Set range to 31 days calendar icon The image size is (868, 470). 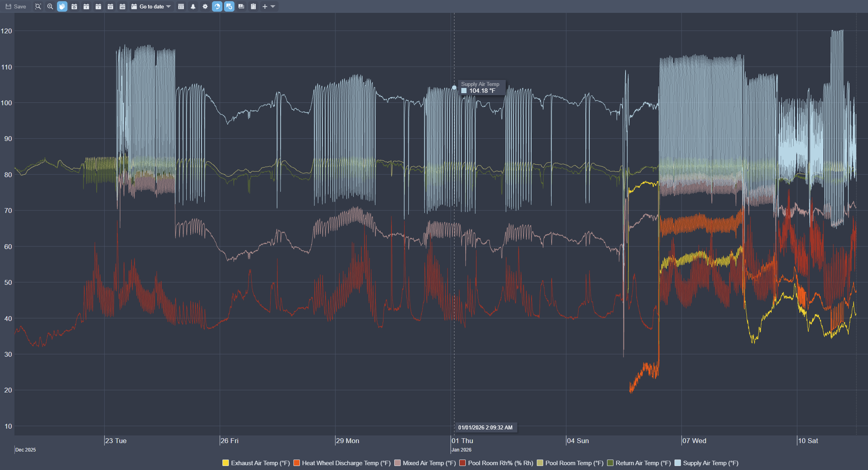(110, 6)
